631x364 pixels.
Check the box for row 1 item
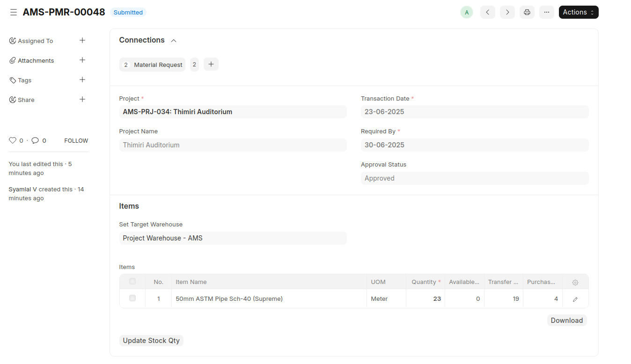pos(132,298)
